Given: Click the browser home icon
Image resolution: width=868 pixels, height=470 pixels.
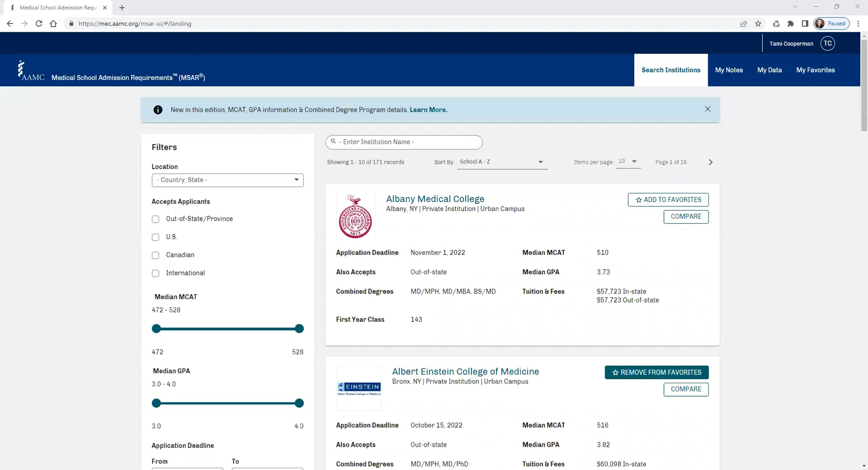Looking at the screenshot, I should click(x=53, y=23).
